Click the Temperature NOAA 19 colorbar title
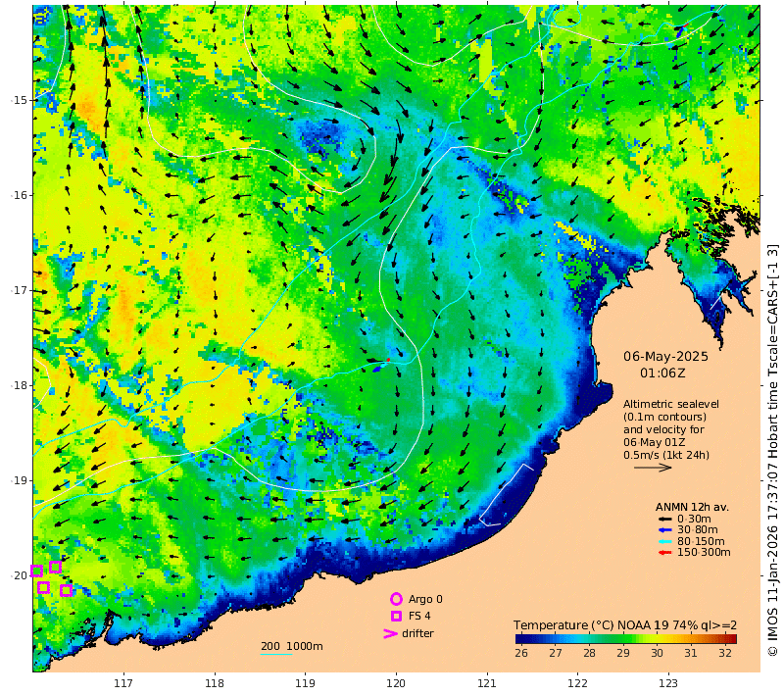 coord(625,625)
